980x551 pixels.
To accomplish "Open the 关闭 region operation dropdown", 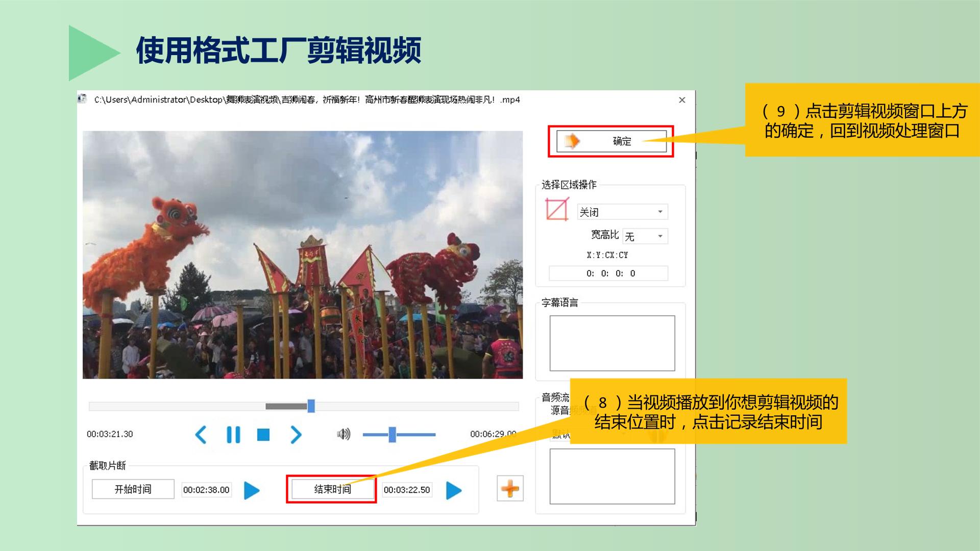I will coord(622,212).
